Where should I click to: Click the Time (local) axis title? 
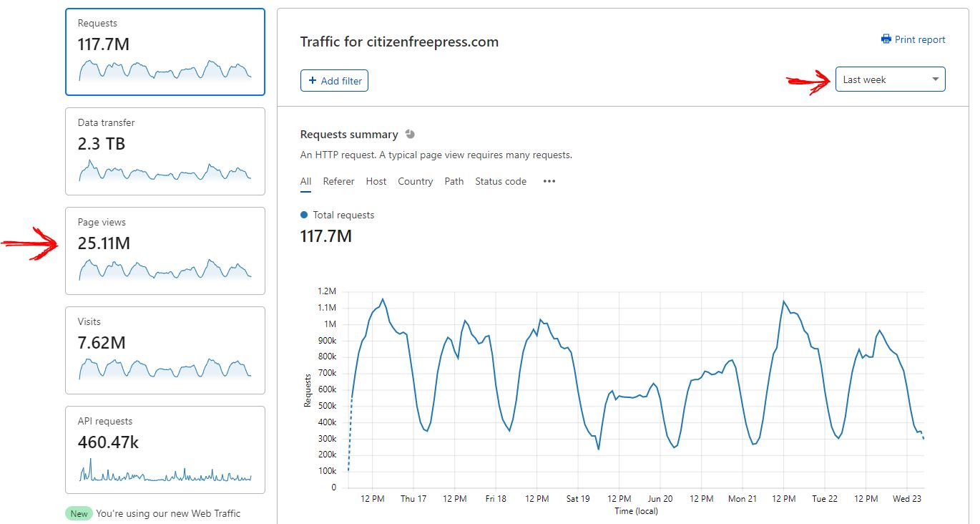click(636, 511)
